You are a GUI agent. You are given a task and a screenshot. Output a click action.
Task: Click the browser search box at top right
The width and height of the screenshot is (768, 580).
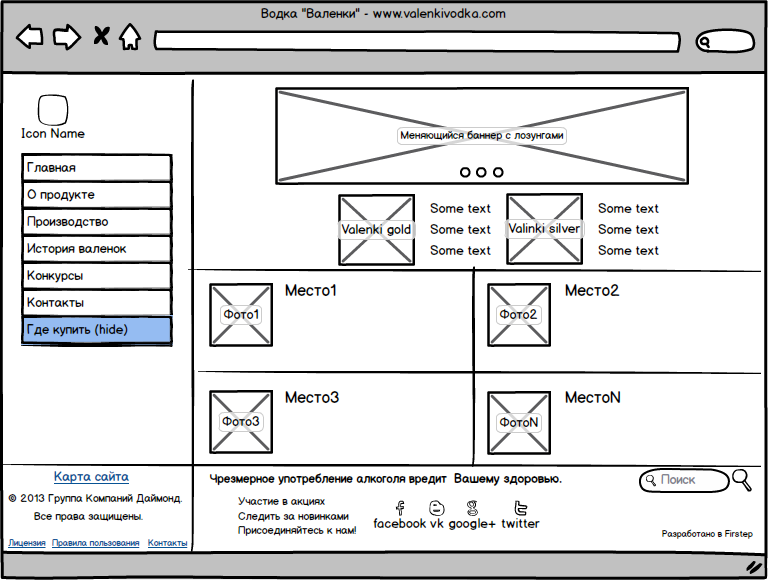pyautogui.click(x=725, y=41)
